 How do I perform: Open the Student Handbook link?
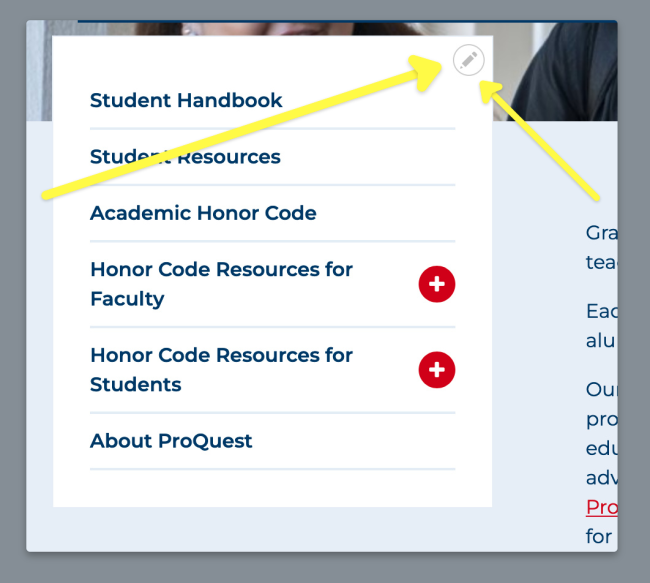pos(186,100)
